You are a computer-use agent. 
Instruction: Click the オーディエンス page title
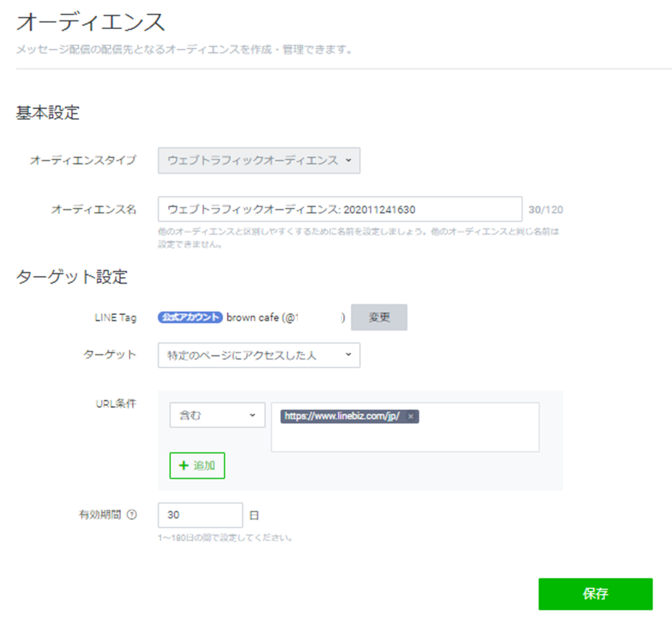[x=90, y=22]
